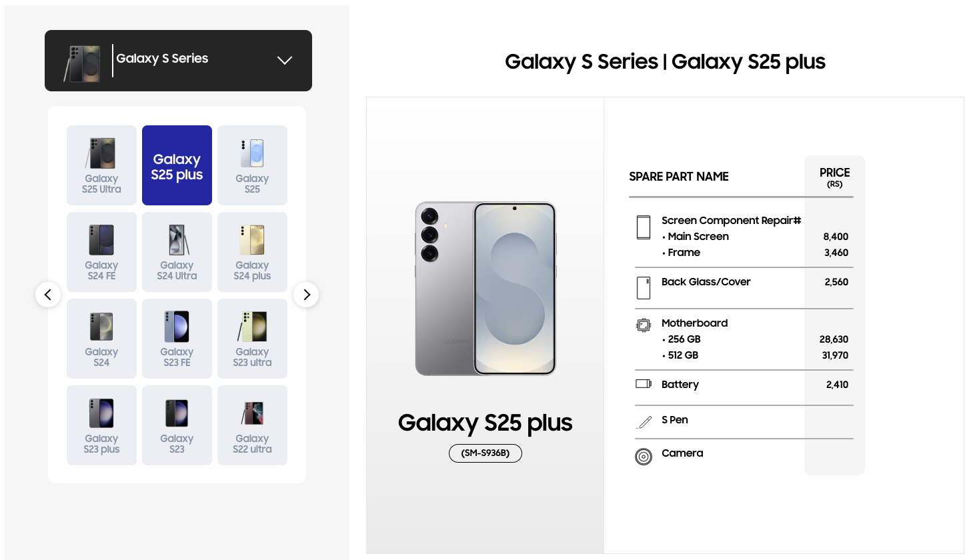Click the motherboard chip icon
The width and height of the screenshot is (971, 560).
coord(643,325)
